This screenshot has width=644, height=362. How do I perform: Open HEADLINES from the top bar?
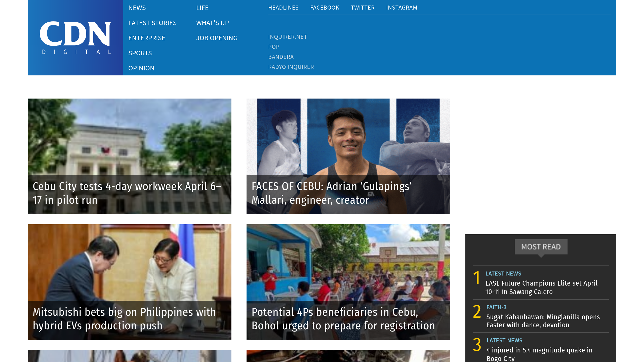[284, 8]
